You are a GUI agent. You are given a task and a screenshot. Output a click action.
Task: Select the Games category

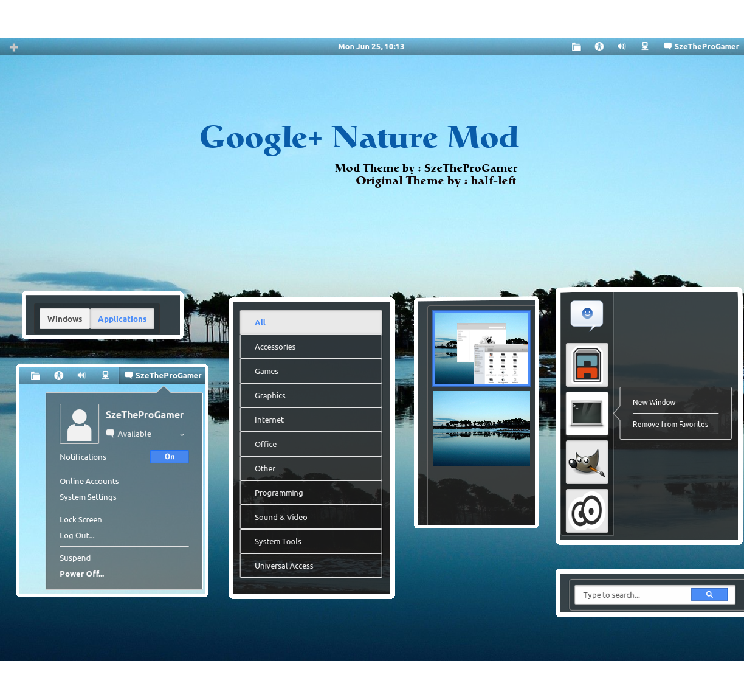tap(311, 371)
